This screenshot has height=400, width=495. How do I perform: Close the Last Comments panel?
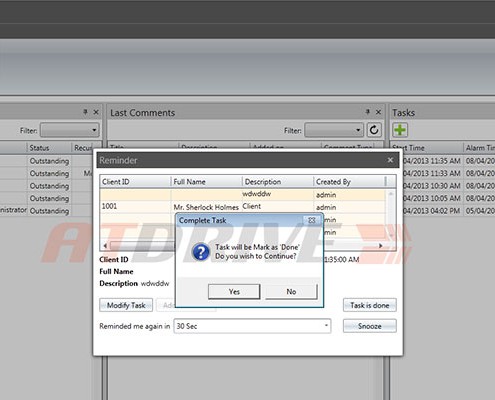[378, 112]
